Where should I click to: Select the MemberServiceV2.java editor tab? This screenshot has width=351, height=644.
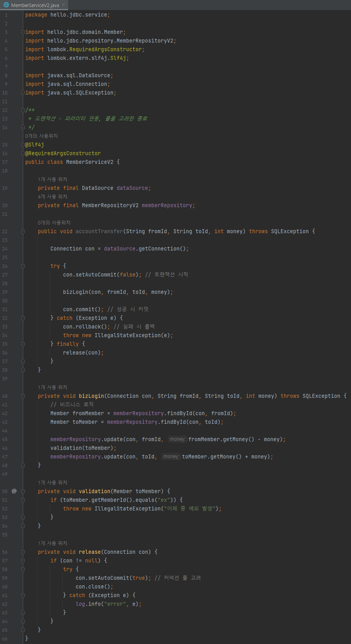34,5
